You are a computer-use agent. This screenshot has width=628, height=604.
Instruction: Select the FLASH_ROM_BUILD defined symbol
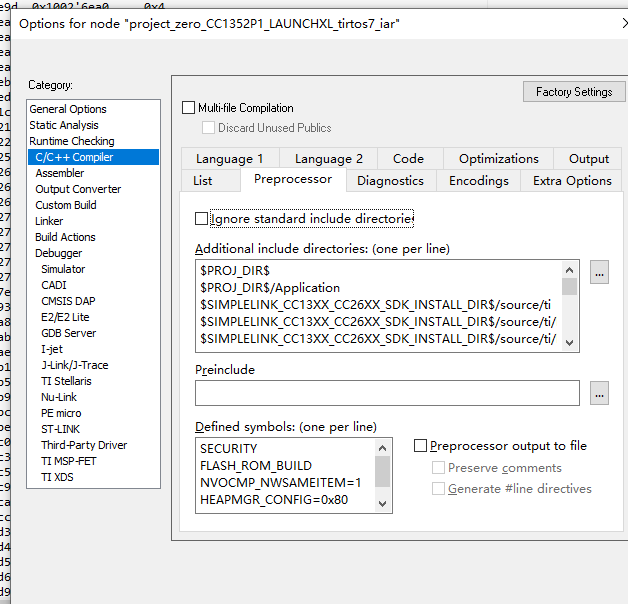[256, 465]
